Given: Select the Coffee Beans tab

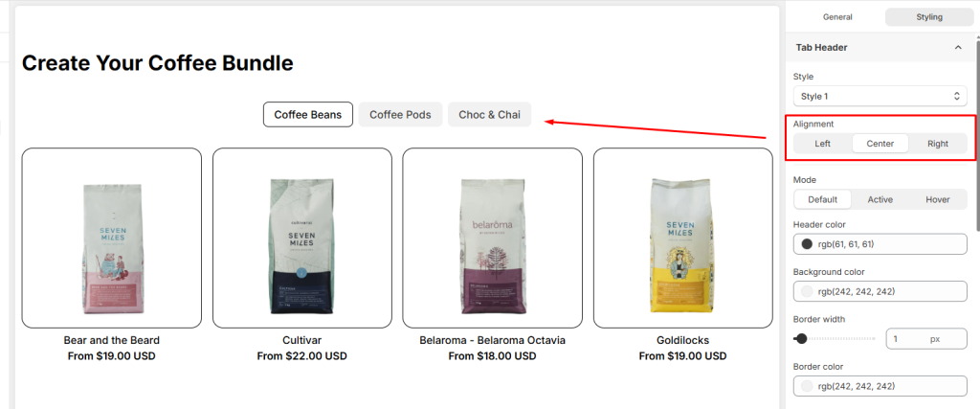Looking at the screenshot, I should 308,114.
